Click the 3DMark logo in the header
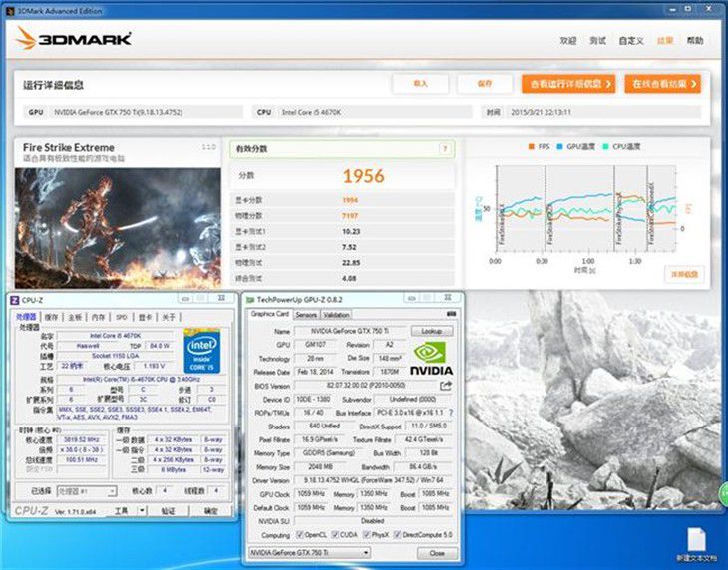The image size is (728, 570). click(74, 39)
